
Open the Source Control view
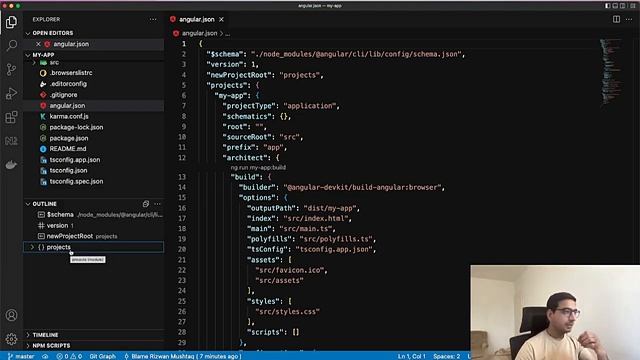[x=11, y=69]
